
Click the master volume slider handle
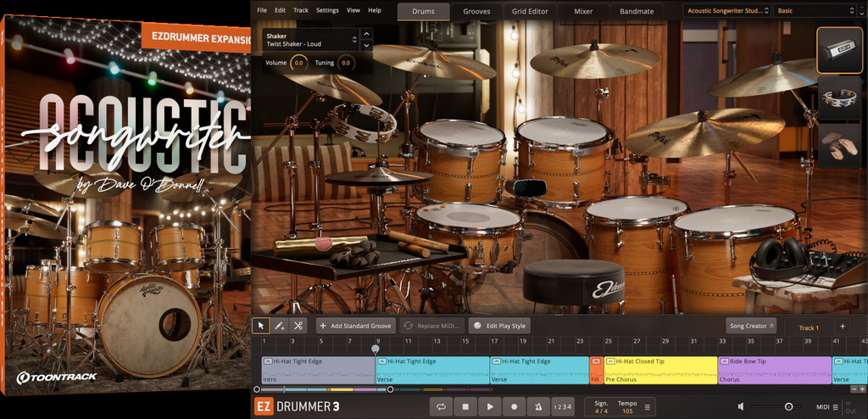(788, 407)
